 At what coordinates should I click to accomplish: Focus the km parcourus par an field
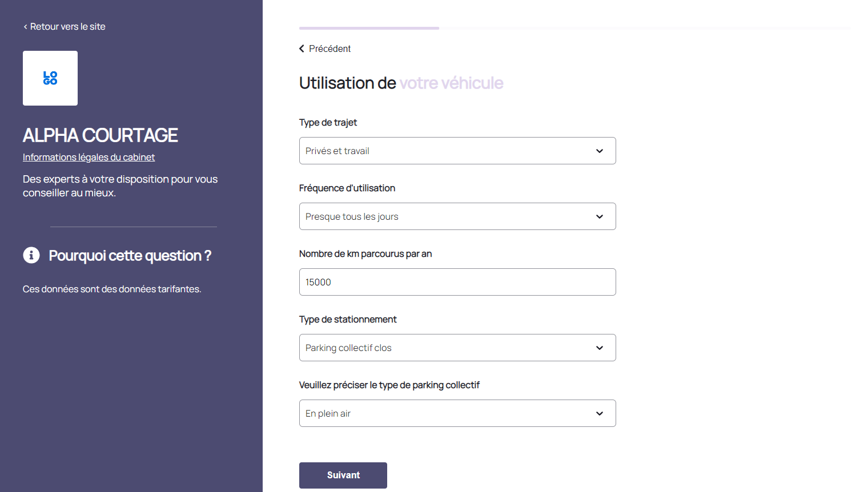(x=457, y=282)
